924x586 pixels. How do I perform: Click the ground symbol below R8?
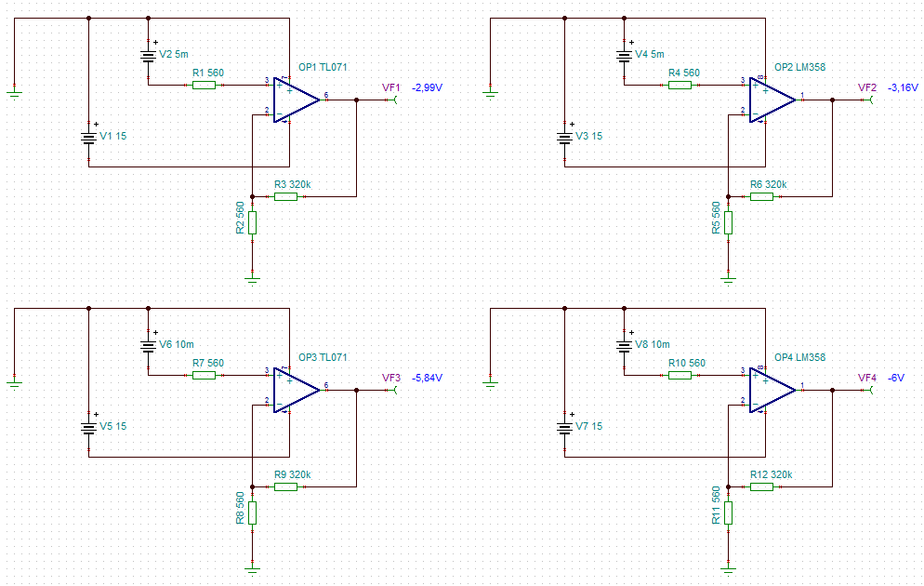click(x=252, y=570)
